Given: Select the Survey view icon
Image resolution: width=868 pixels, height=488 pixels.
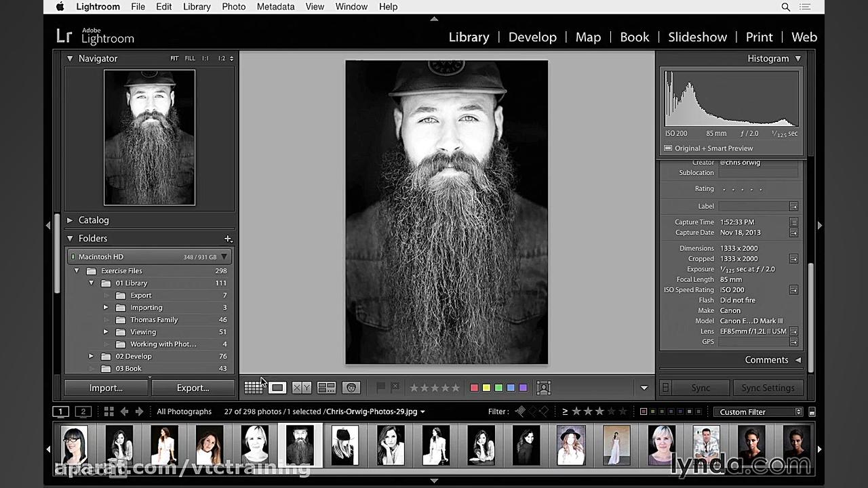Looking at the screenshot, I should pos(326,387).
